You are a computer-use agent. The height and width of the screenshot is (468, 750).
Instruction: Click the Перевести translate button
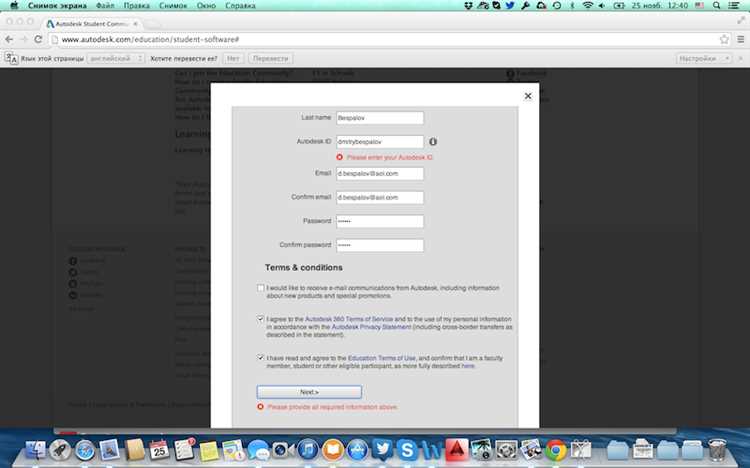271,59
